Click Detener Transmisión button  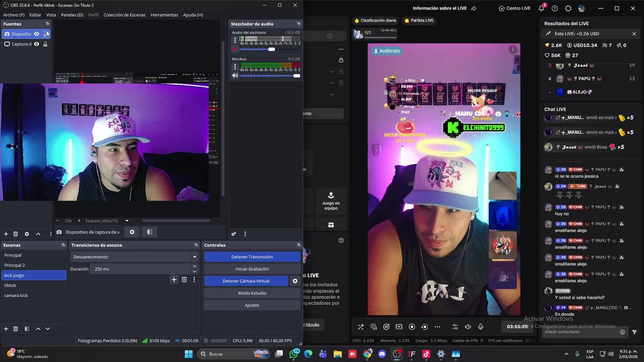tap(252, 257)
